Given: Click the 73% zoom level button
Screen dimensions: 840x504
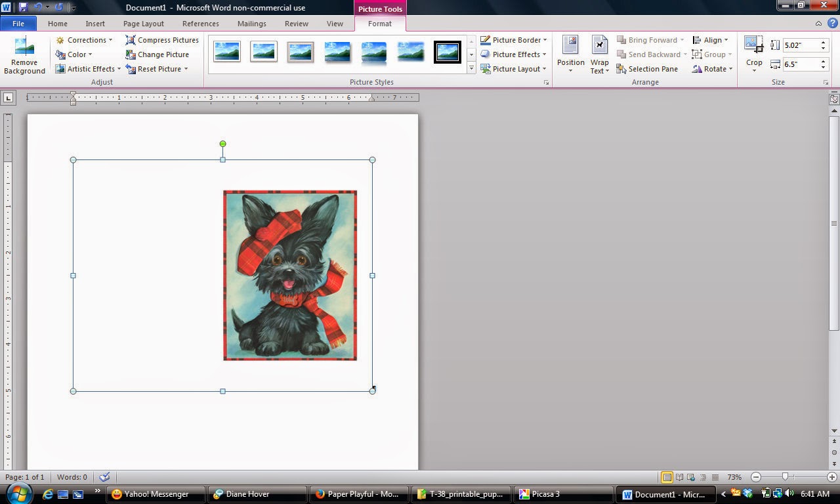Looking at the screenshot, I should (734, 477).
